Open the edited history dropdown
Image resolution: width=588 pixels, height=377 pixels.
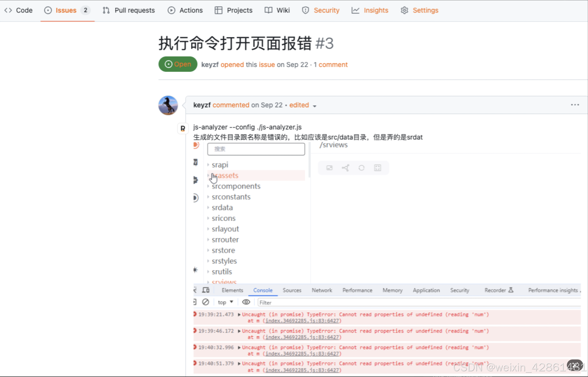pyautogui.click(x=303, y=105)
